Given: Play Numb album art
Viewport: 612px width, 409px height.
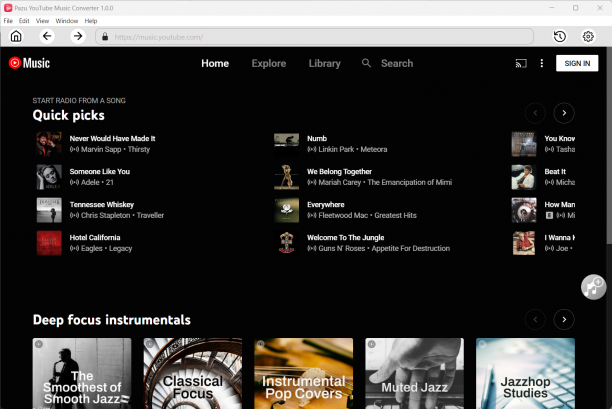Looking at the screenshot, I should pos(286,144).
